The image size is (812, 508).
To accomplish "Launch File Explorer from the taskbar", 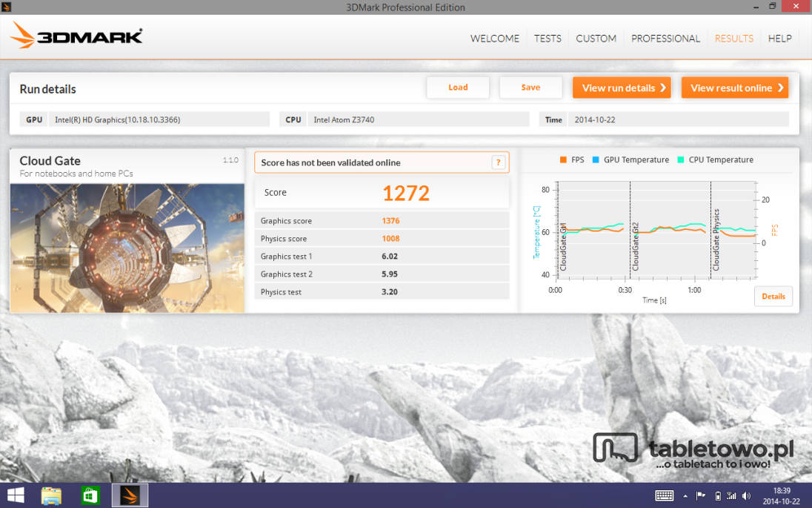I will [52, 496].
